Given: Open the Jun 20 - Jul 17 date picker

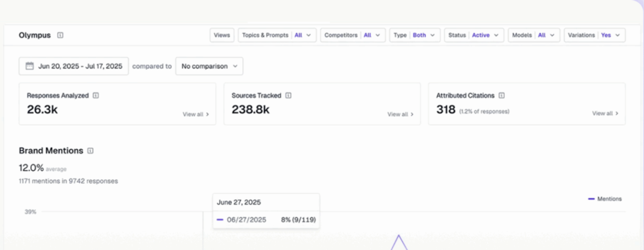Looking at the screenshot, I should (x=74, y=66).
